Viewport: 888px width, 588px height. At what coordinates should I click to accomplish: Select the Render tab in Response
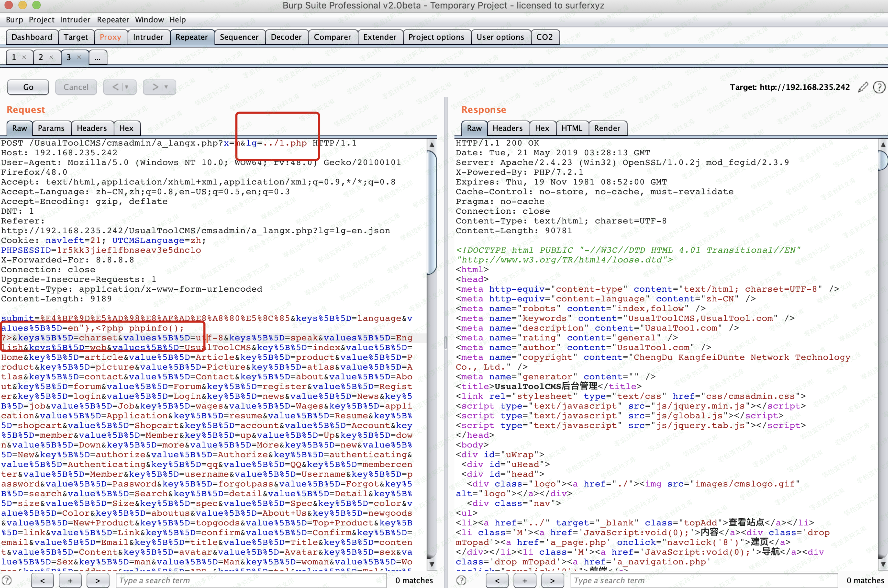(607, 128)
